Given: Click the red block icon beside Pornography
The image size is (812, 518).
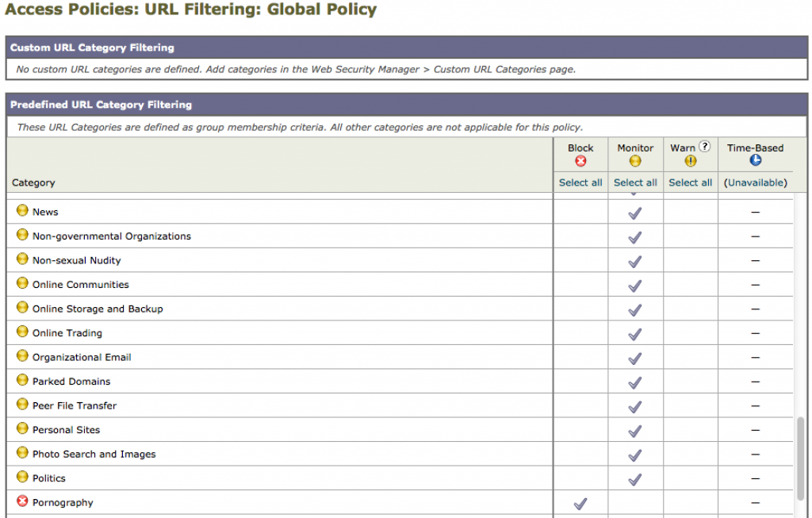Looking at the screenshot, I should tap(22, 501).
